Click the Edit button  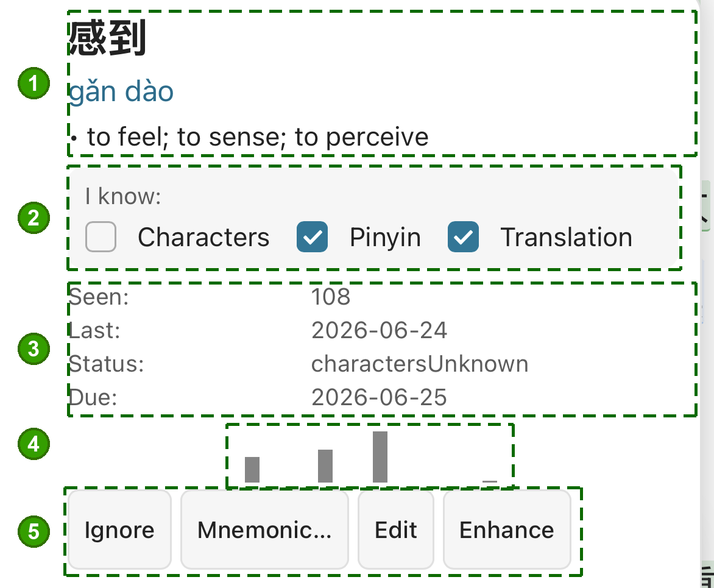396,530
